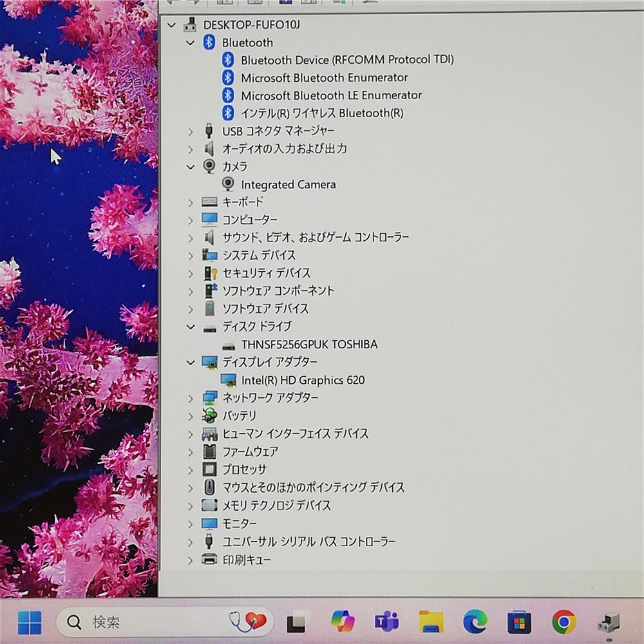Select THNSF5256GPUK TOSHIBA disk drive

(x=309, y=345)
